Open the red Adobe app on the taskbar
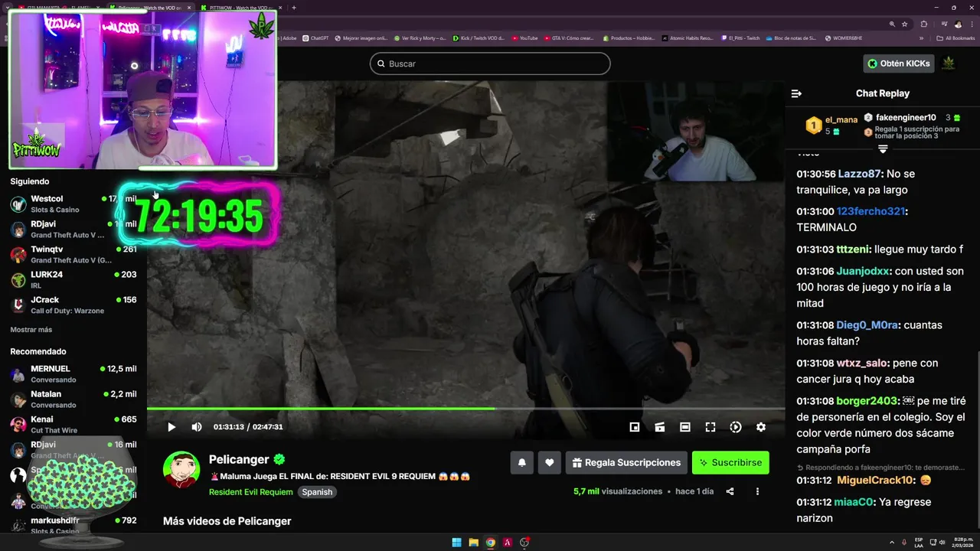 pyautogui.click(x=508, y=543)
